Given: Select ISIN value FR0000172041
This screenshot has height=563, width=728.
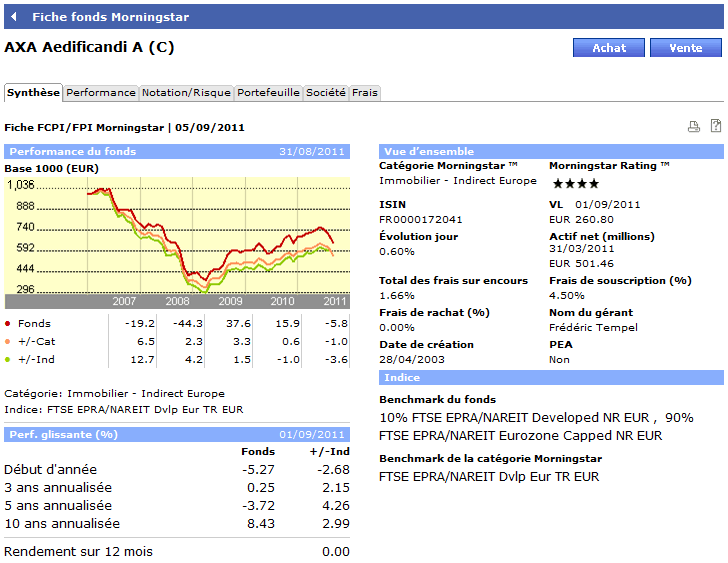Looking at the screenshot, I should click(x=421, y=220).
